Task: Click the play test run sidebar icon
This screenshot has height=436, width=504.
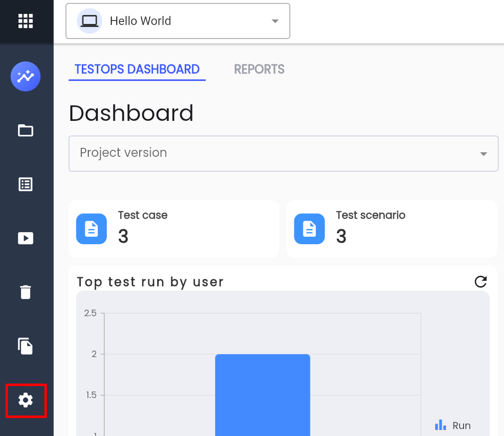Action: click(x=25, y=238)
